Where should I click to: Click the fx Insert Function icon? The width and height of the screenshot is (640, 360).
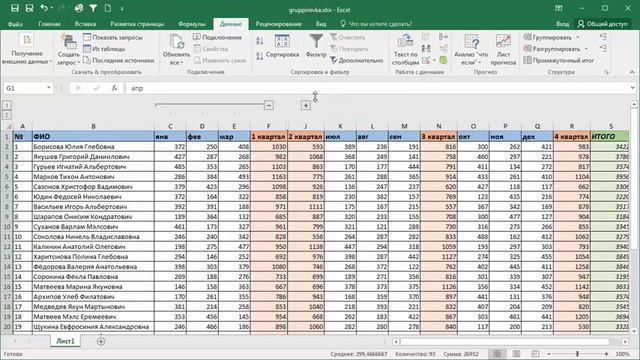pos(115,88)
